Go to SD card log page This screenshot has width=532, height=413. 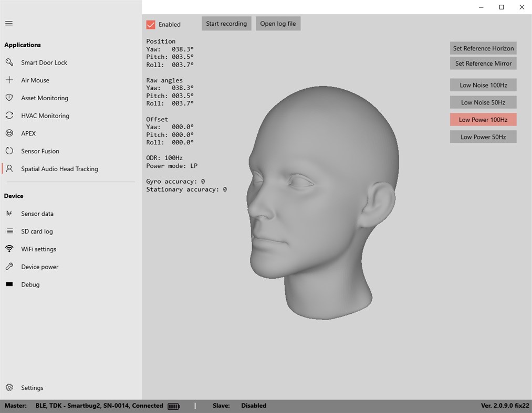37,231
